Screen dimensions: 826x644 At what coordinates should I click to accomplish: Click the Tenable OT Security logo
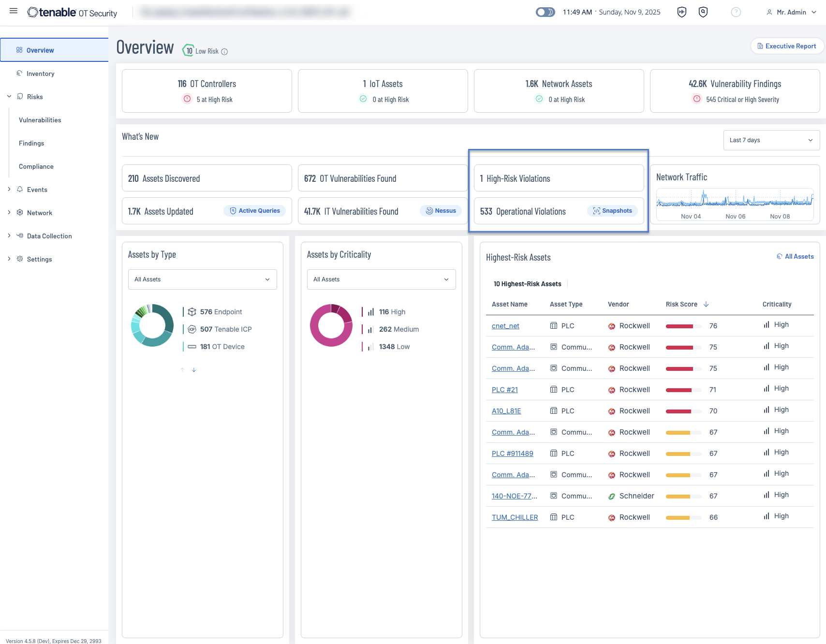click(72, 13)
